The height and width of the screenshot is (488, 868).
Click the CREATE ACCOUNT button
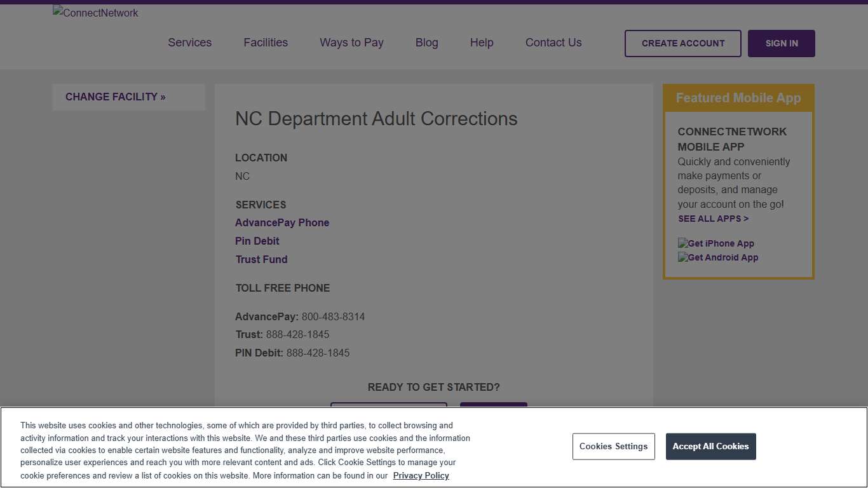click(682, 43)
